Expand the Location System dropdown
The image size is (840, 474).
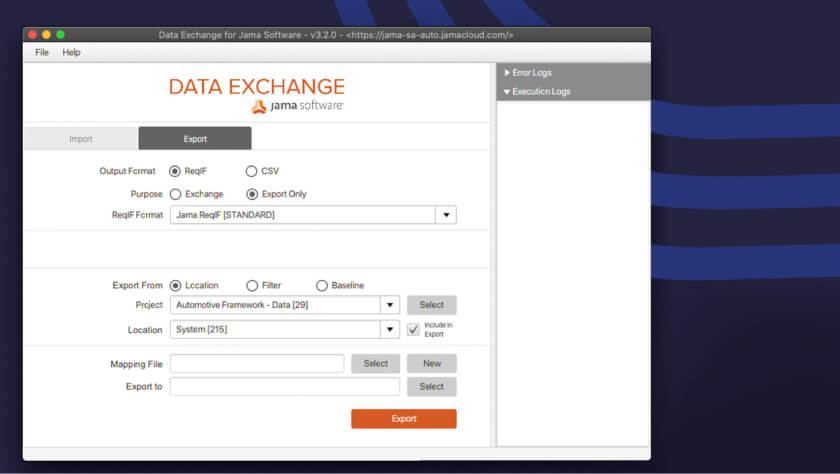pyautogui.click(x=389, y=329)
